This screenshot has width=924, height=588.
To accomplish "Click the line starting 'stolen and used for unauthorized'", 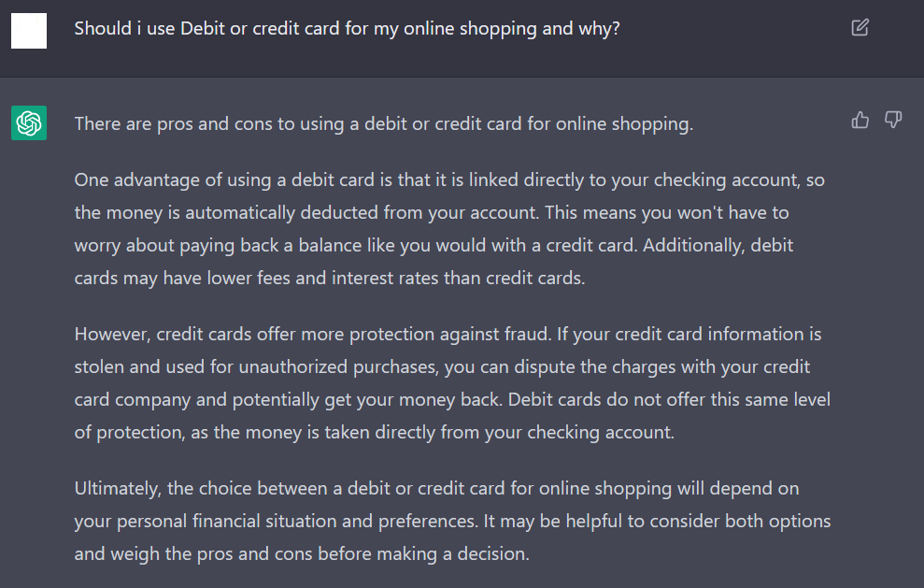I will pyautogui.click(x=442, y=366).
